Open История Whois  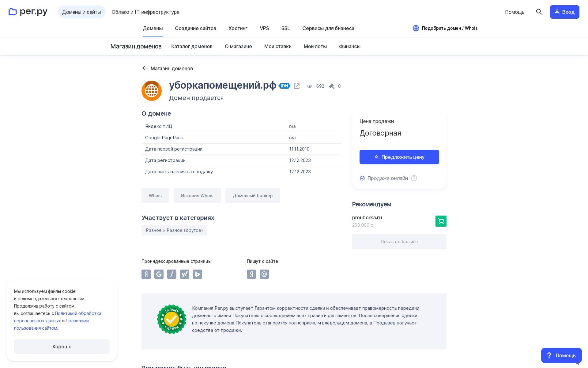(197, 196)
